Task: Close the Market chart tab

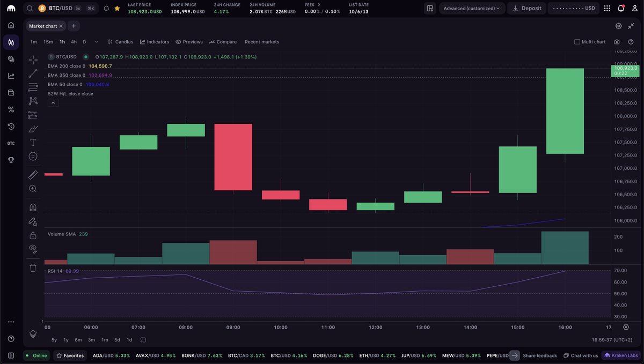Action: 60,25
